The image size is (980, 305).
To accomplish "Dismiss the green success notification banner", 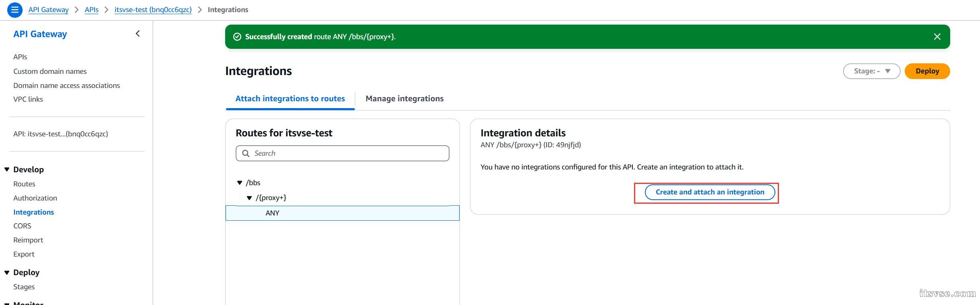I will [x=937, y=37].
